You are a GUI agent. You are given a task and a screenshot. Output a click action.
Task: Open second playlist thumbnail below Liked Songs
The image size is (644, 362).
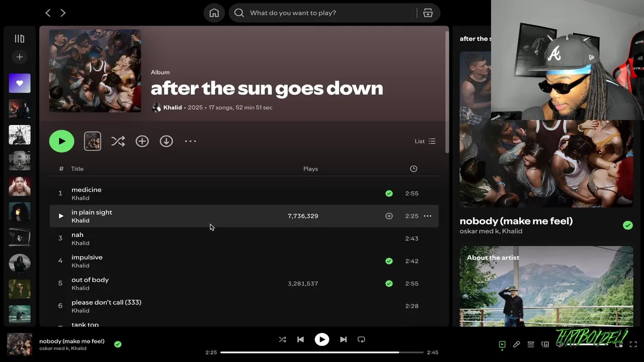(x=20, y=135)
